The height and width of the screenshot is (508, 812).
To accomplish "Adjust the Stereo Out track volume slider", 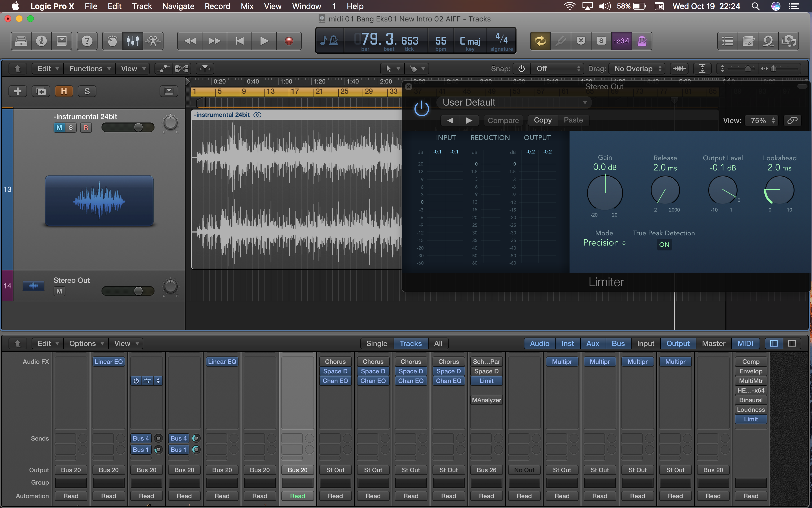I will [128, 291].
